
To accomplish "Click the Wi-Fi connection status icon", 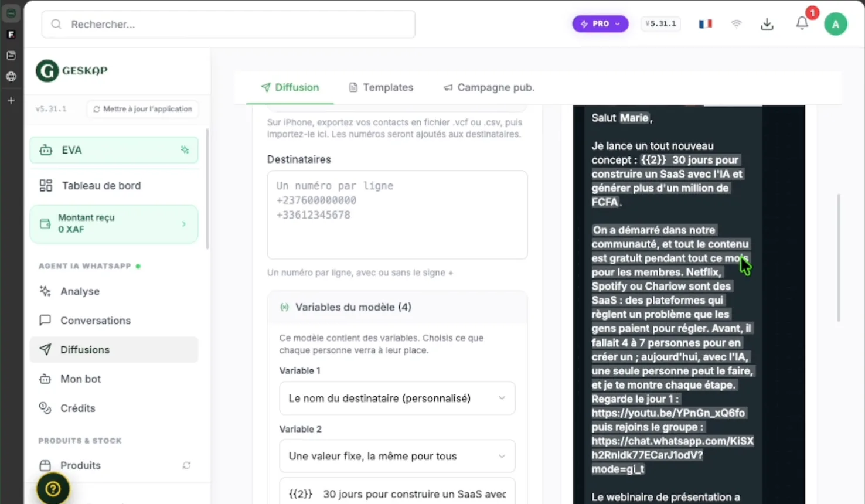I will (x=736, y=24).
